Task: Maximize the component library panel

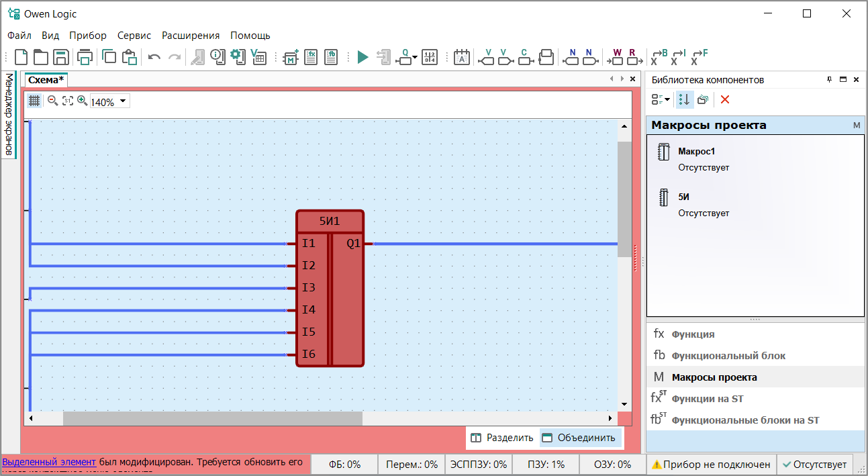Action: [x=843, y=79]
